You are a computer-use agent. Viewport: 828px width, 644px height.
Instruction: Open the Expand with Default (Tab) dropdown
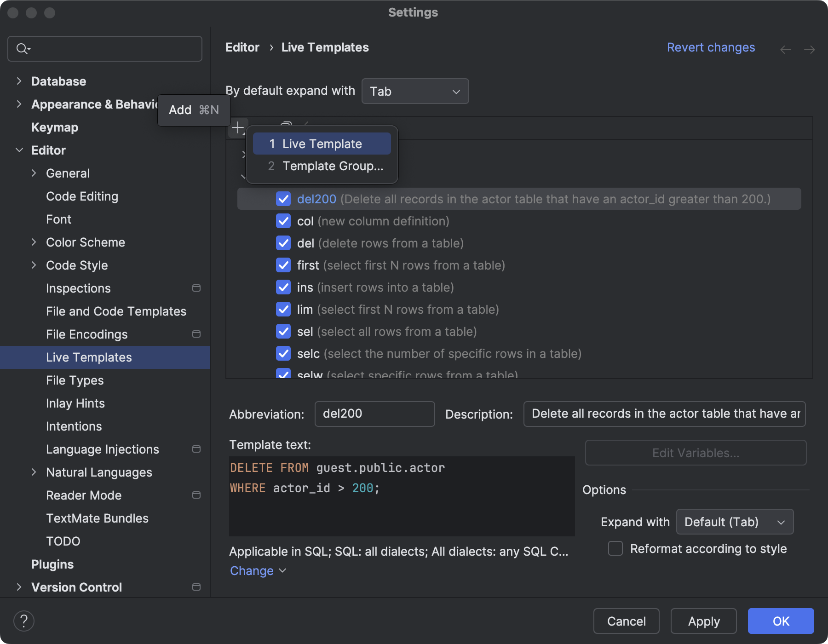tap(735, 522)
